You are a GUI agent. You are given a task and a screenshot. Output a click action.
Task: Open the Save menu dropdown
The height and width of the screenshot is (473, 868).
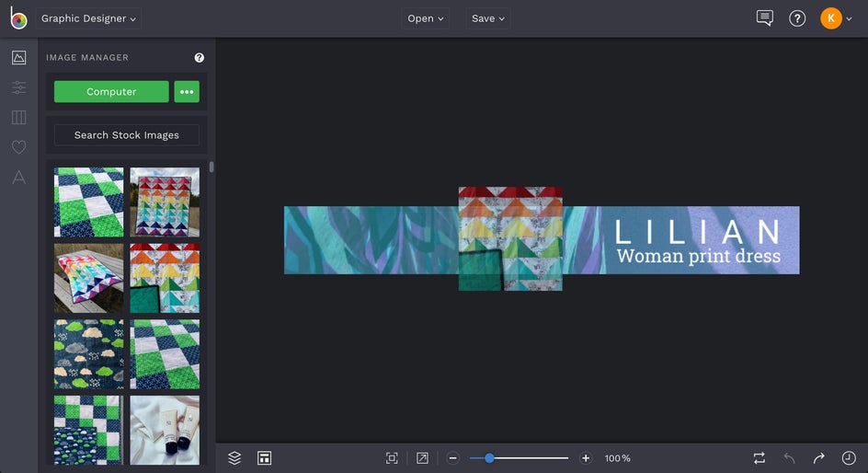click(x=487, y=18)
